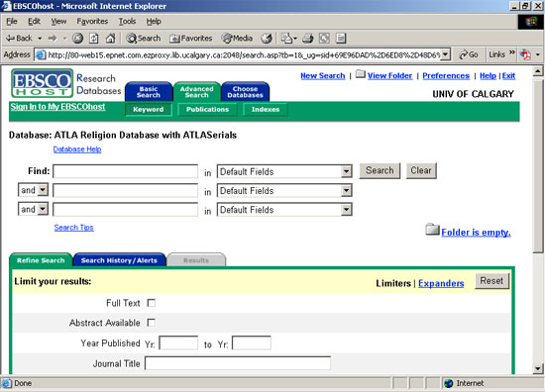545x392 pixels.
Task: Click the Windows flag logo
Action: tap(531, 22)
